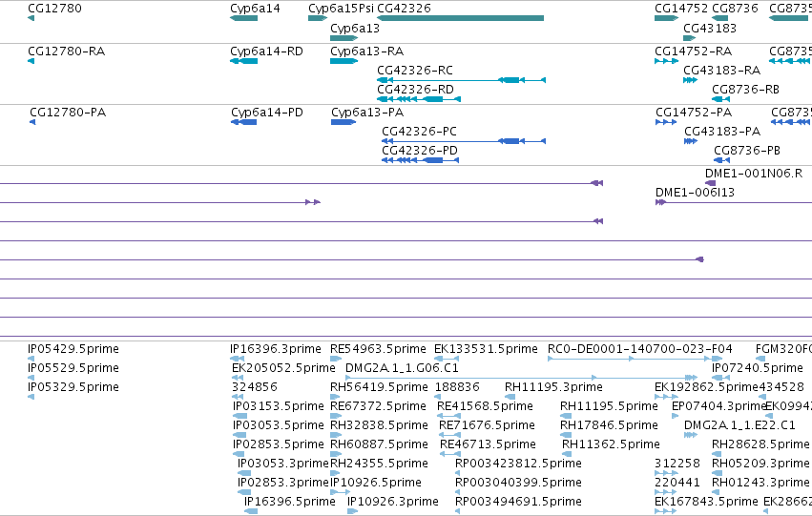The image size is (812, 516).
Task: Select EST RH11195.5prime
Action: [x=566, y=416]
